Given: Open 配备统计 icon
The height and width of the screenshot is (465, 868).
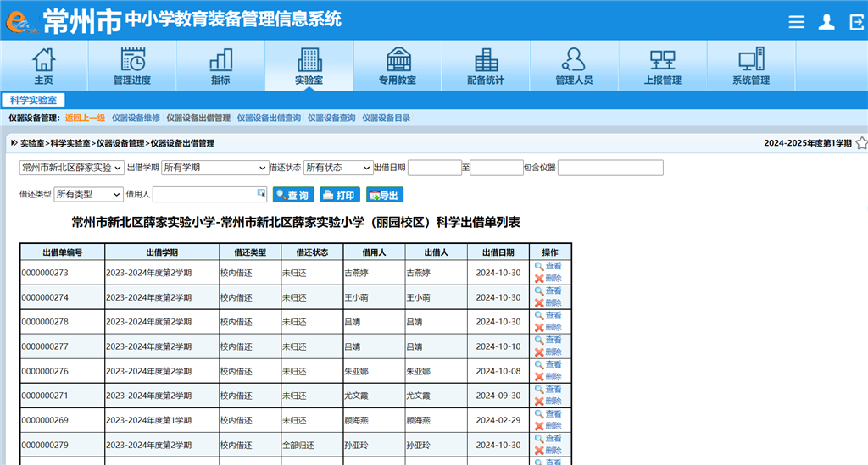Looking at the screenshot, I should (486, 60).
